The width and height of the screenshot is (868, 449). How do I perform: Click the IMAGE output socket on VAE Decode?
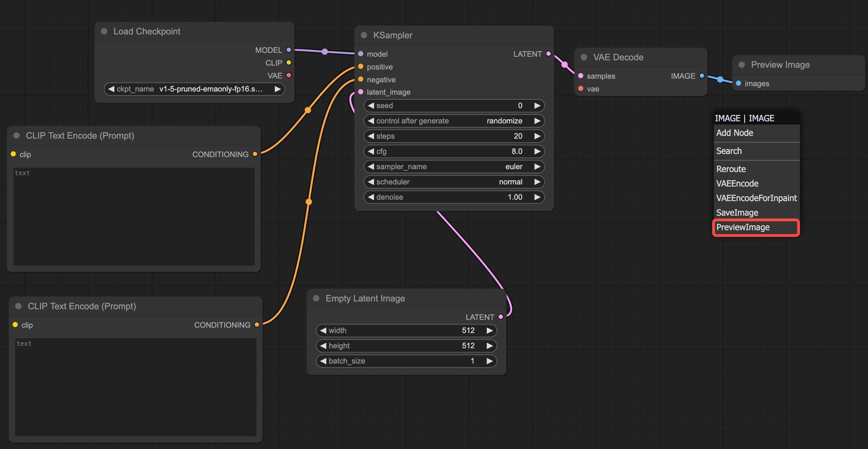(702, 76)
